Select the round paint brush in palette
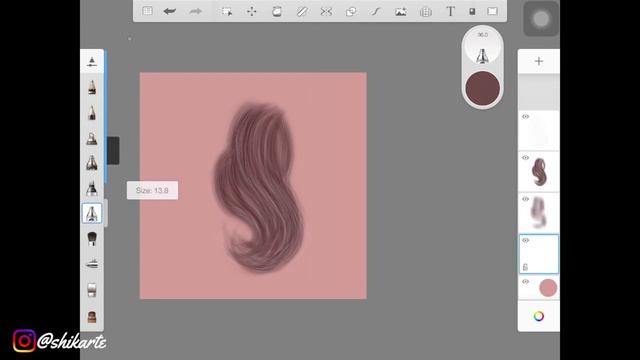The image size is (640, 360). [92, 238]
